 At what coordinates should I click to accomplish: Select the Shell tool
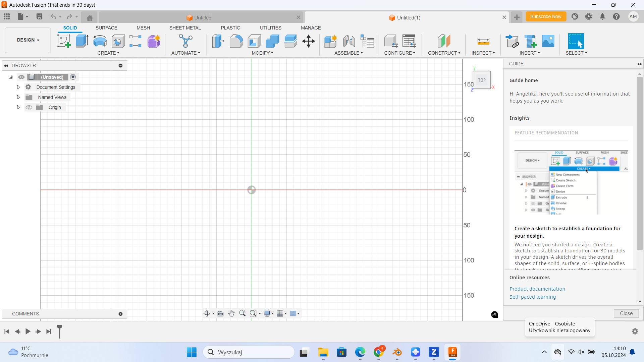tap(254, 41)
